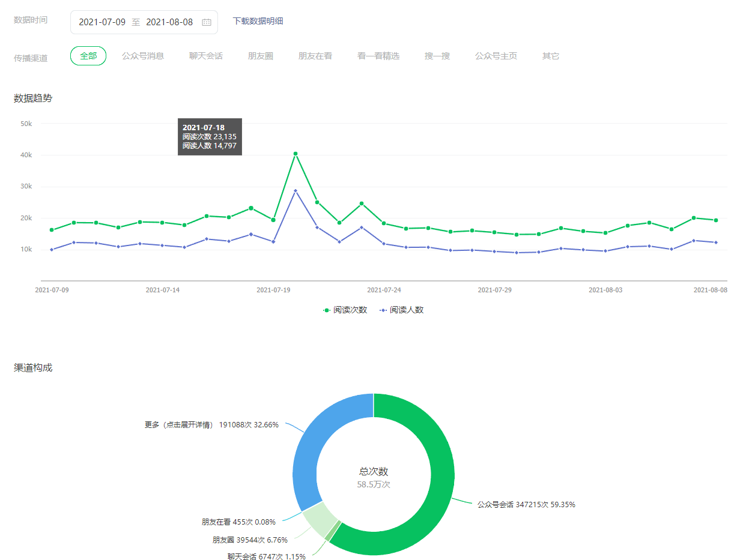Expand 更多（点击展开详情） donut label
743x560 pixels.
pyautogui.click(x=211, y=425)
